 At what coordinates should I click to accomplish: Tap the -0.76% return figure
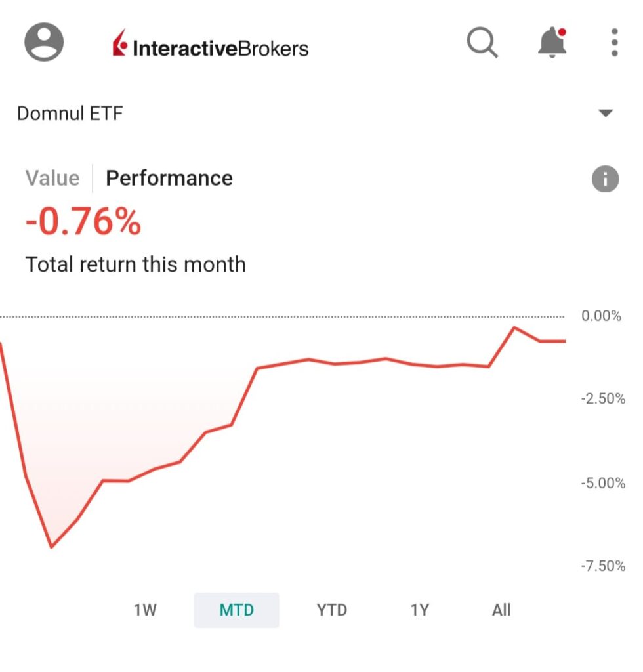83,222
